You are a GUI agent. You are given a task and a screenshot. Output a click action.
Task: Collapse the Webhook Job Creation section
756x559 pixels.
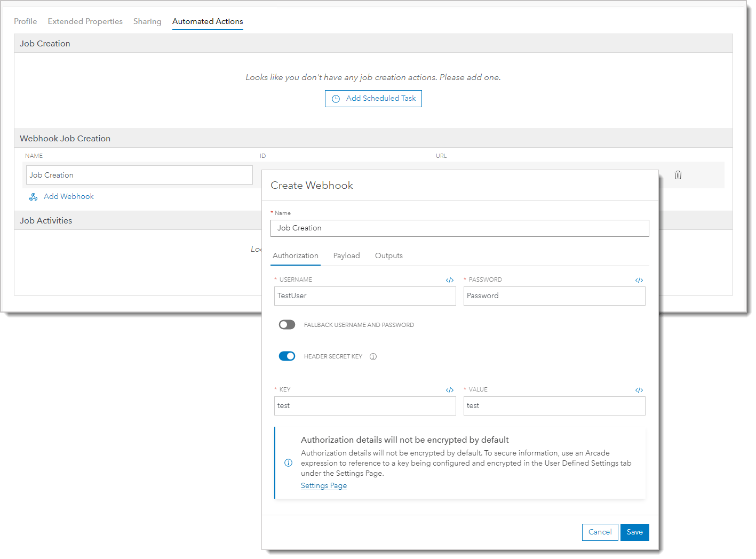(65, 138)
